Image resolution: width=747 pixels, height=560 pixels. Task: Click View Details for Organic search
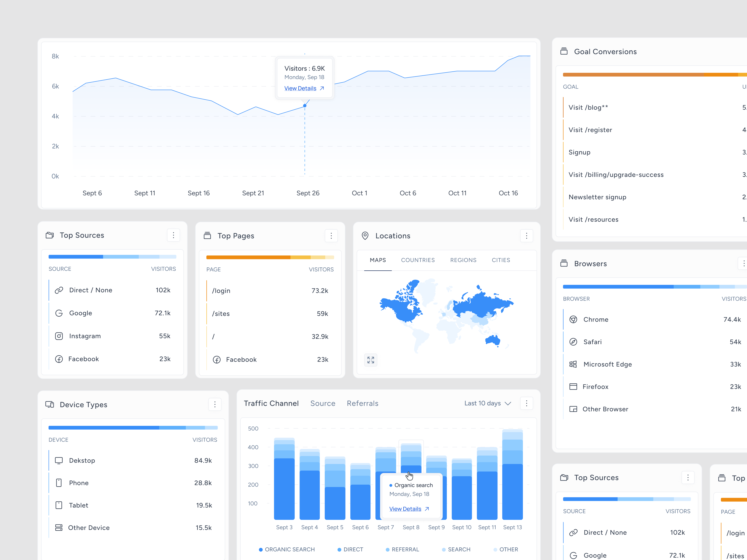coord(405,509)
